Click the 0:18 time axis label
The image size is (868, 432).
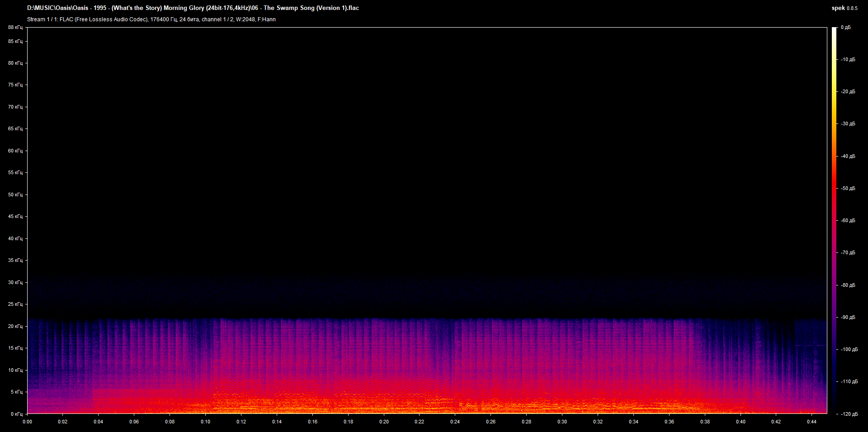tap(349, 422)
